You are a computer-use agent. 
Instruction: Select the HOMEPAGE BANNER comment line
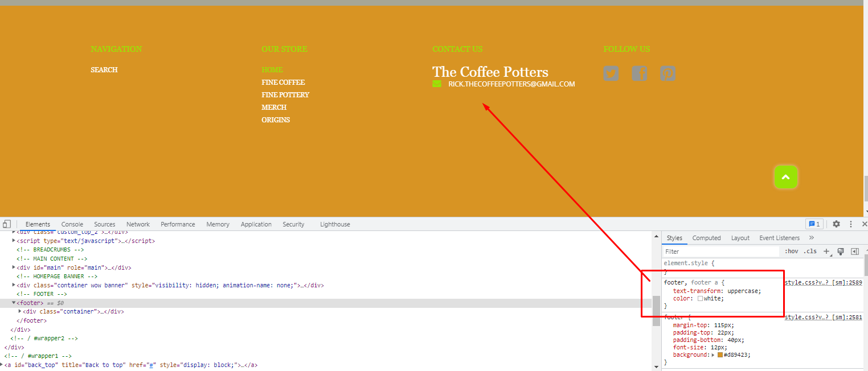point(58,277)
